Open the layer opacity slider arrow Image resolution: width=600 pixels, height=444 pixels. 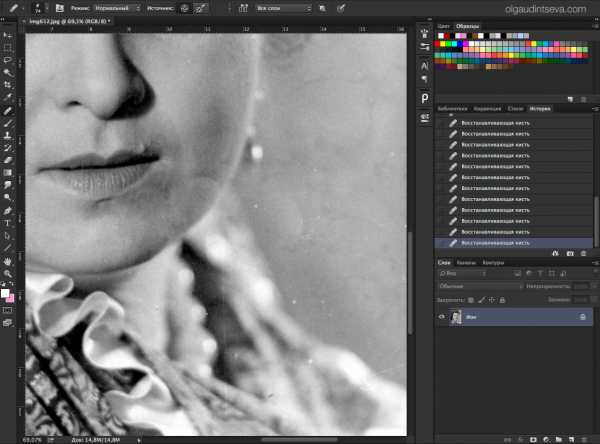[594, 286]
